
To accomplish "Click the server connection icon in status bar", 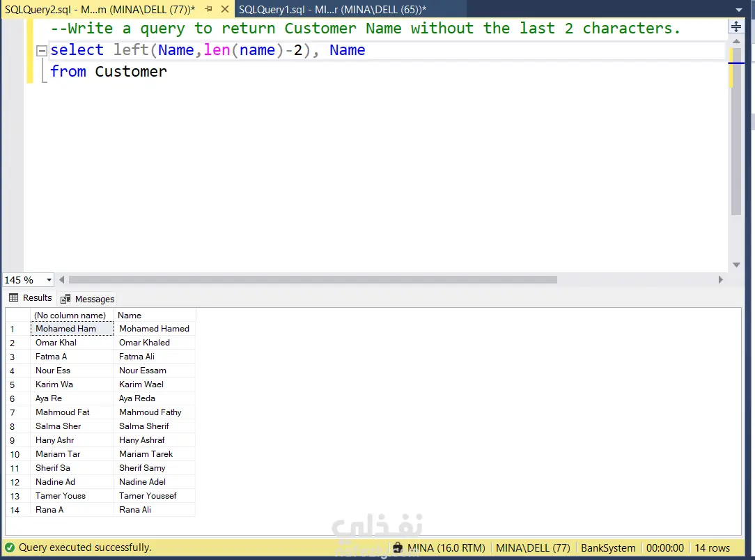I will (398, 548).
